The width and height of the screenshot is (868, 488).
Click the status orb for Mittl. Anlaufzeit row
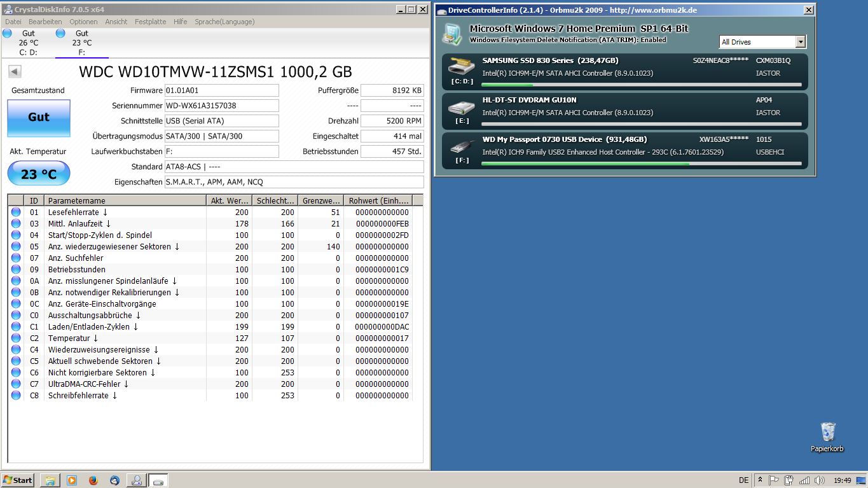coord(16,223)
